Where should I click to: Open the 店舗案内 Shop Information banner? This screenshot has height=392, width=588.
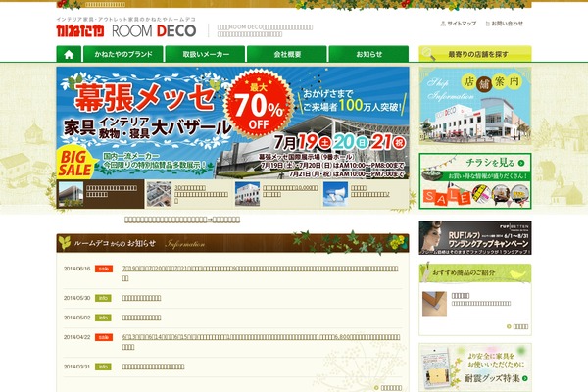point(475,106)
